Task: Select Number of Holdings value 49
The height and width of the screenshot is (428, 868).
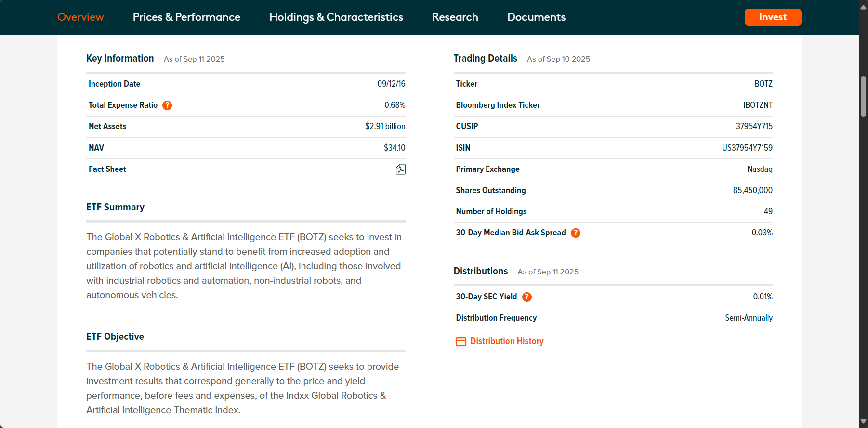Action: [768, 211]
